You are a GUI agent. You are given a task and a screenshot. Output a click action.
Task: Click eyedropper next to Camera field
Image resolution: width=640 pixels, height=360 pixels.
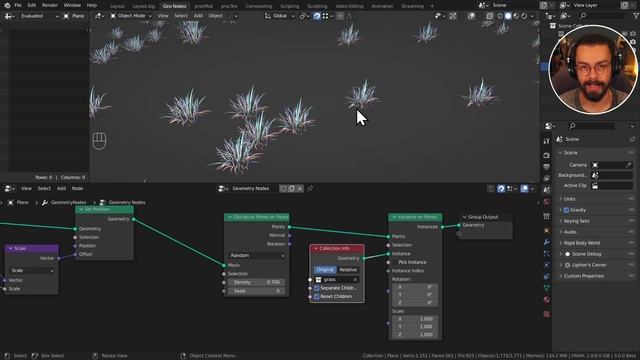[x=628, y=165]
